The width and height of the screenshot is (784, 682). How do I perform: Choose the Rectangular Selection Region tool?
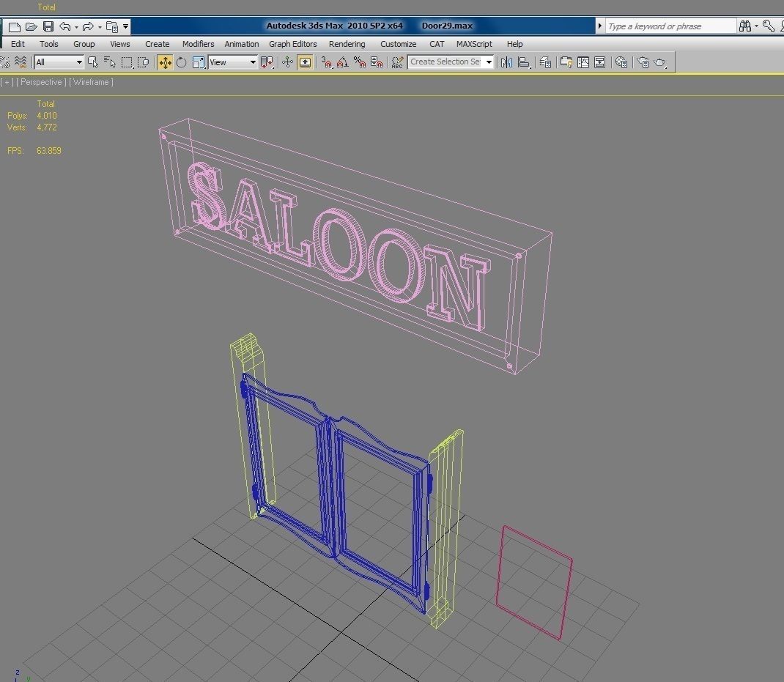(x=127, y=62)
